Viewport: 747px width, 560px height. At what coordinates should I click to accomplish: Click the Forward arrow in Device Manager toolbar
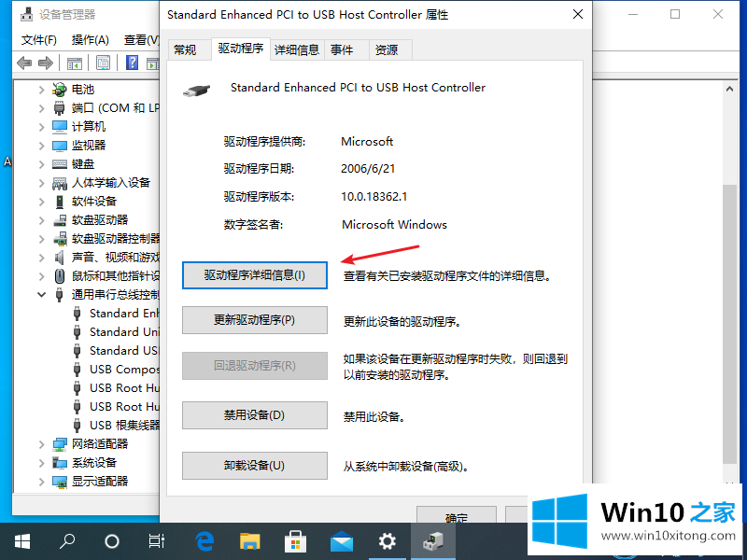point(45,63)
